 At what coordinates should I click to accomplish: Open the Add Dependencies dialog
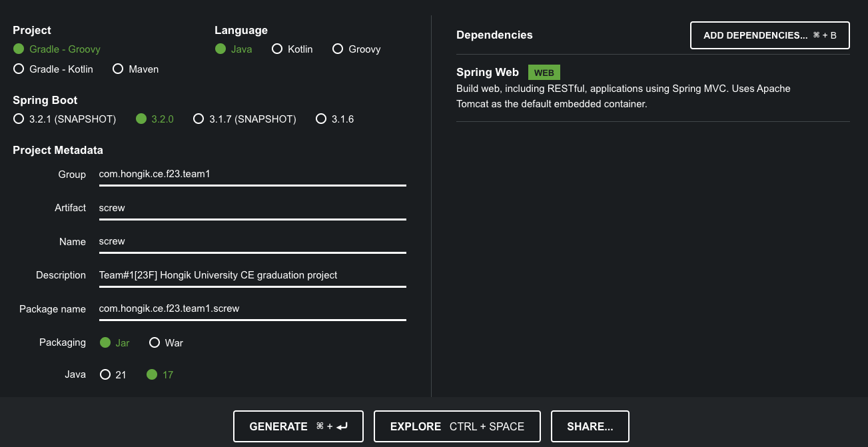(x=770, y=35)
